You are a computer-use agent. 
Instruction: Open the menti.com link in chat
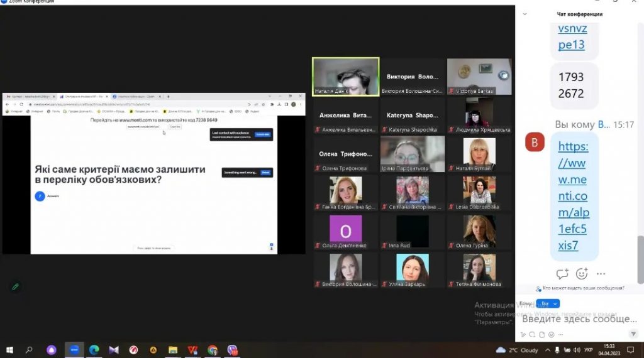point(573,195)
